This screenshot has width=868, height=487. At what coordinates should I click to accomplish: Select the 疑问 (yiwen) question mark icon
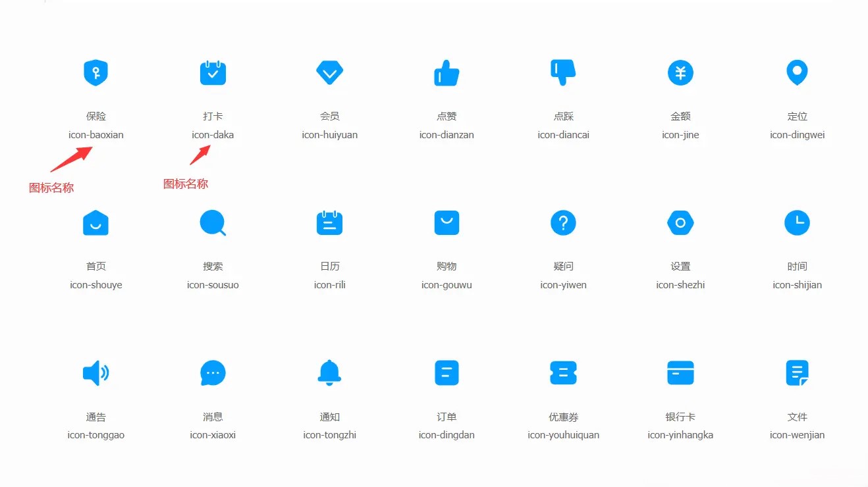coord(563,222)
